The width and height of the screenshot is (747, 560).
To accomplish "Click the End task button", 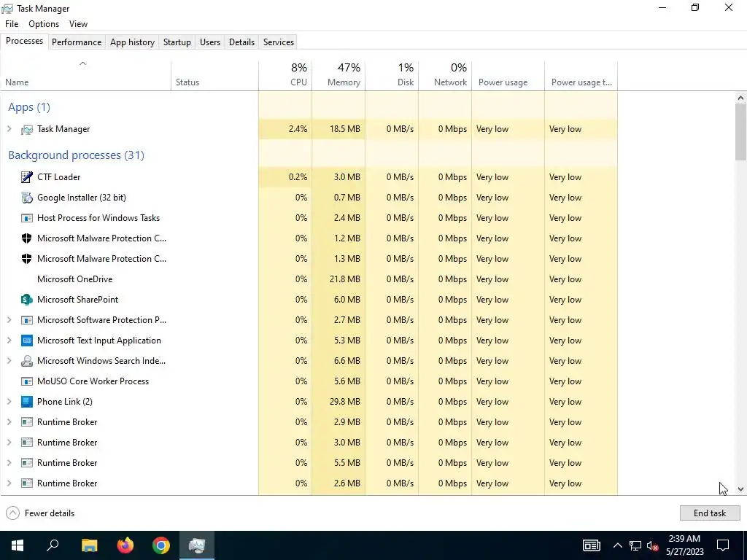I will click(x=710, y=513).
